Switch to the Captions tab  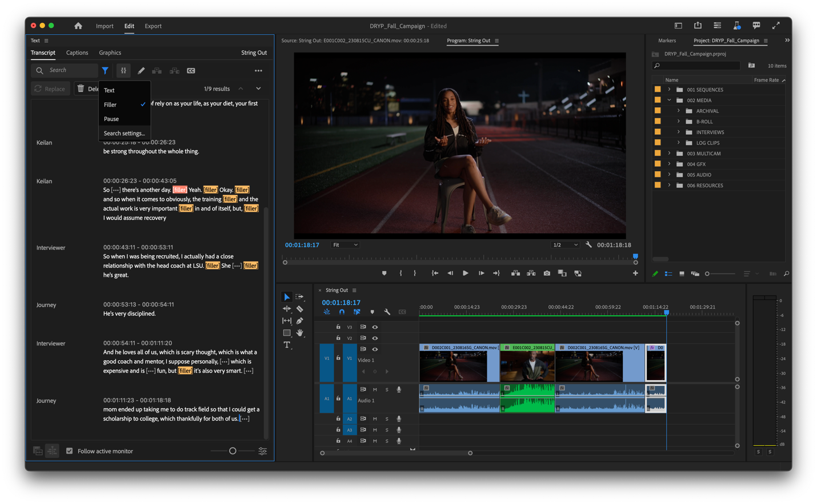(x=77, y=53)
